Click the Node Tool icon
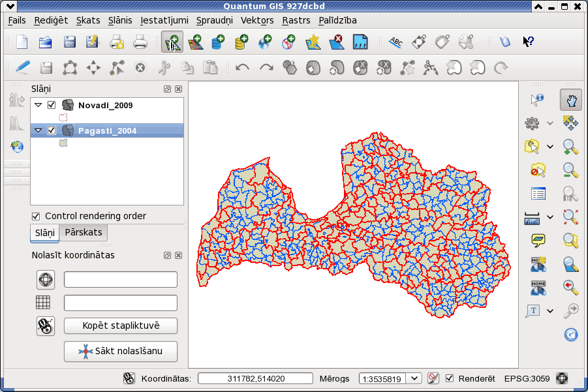588x392 pixels. (117, 68)
